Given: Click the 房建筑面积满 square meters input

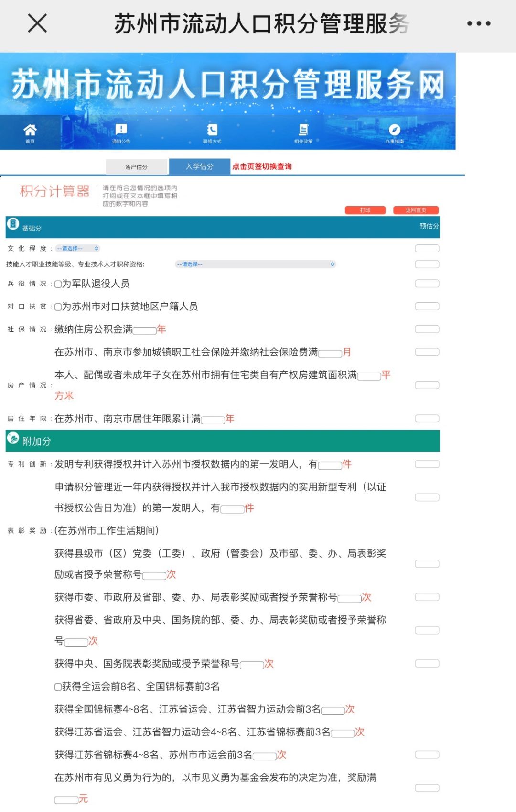Looking at the screenshot, I should tap(369, 376).
